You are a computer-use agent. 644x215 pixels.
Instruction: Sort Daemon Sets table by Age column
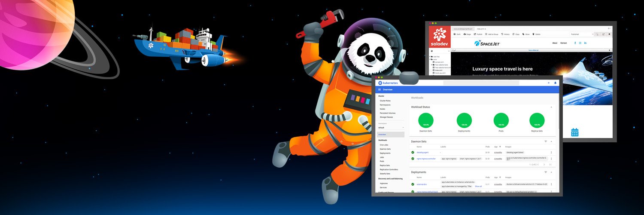[x=497, y=147]
